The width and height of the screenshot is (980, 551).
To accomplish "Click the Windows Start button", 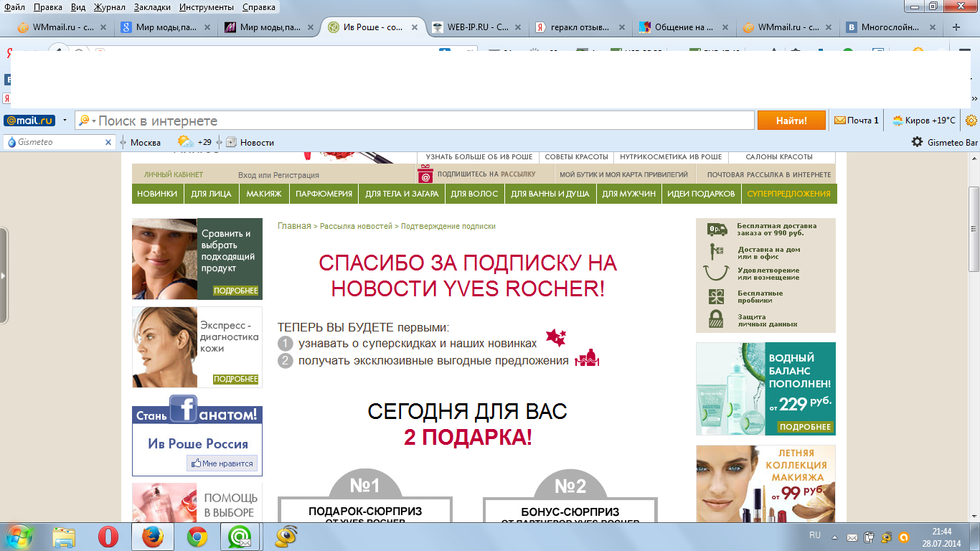I will [x=19, y=537].
